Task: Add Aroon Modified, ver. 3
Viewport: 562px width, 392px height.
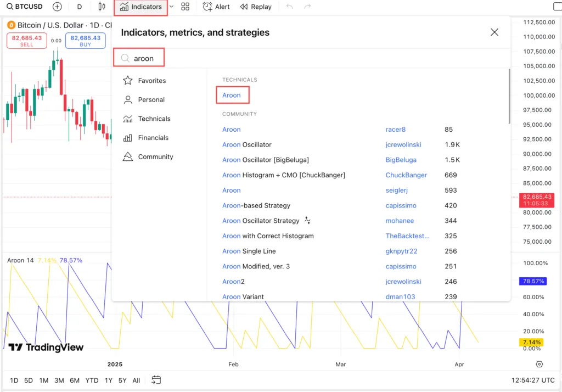Action: click(256, 266)
